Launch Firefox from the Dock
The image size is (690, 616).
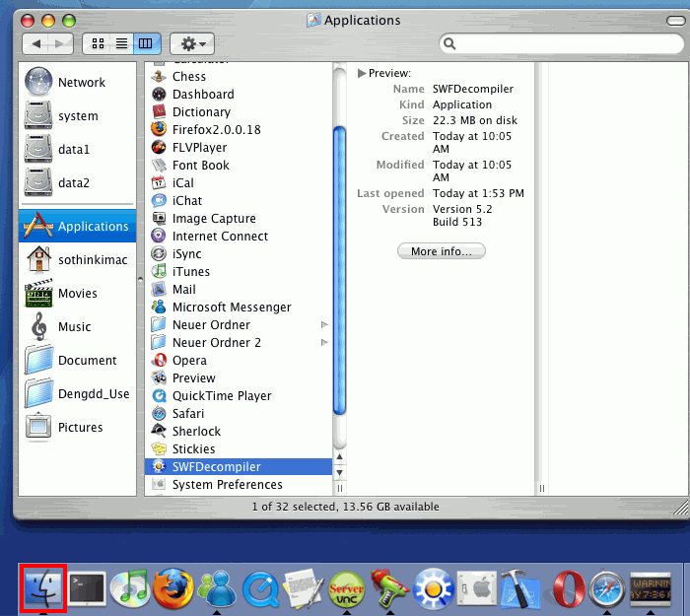point(172,588)
